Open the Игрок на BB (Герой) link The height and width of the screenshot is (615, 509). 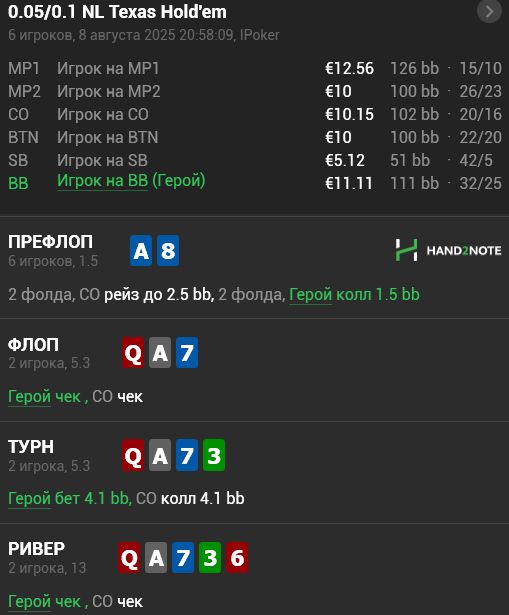pos(131,181)
